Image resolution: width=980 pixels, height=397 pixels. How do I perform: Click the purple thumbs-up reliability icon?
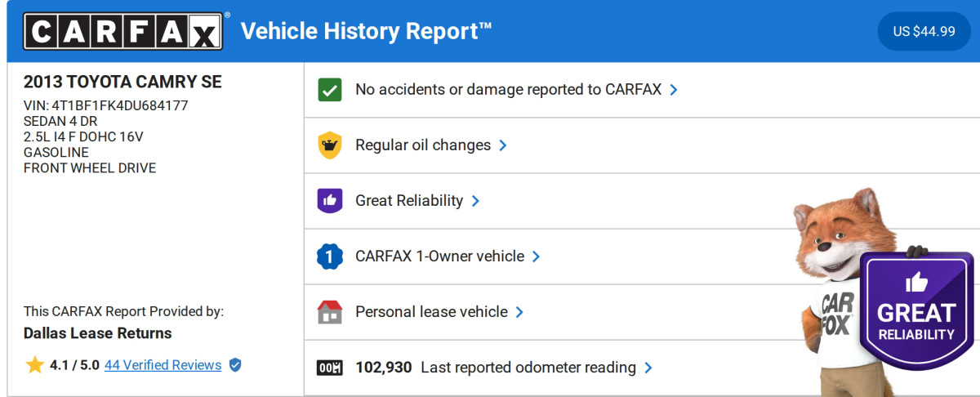[x=330, y=201]
